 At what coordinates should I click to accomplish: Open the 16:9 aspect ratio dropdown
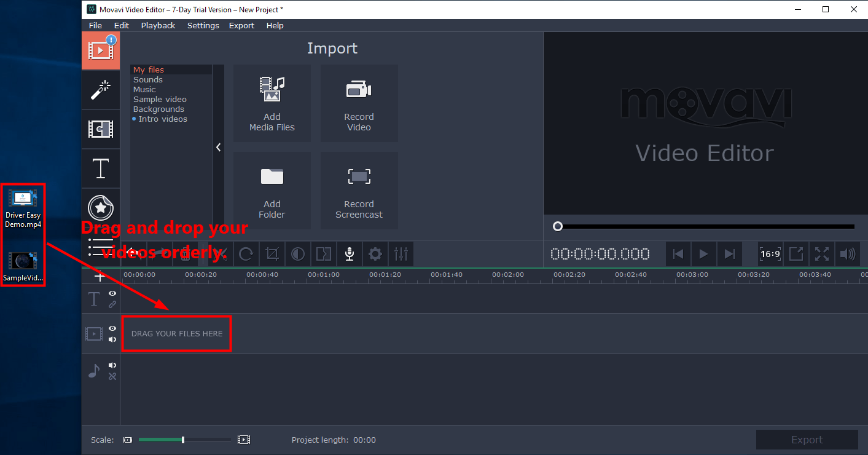click(x=770, y=254)
